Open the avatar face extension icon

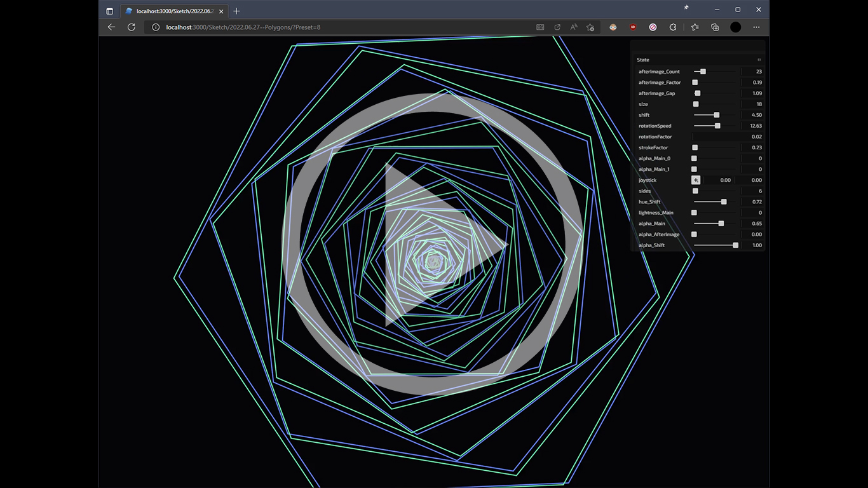coord(613,27)
